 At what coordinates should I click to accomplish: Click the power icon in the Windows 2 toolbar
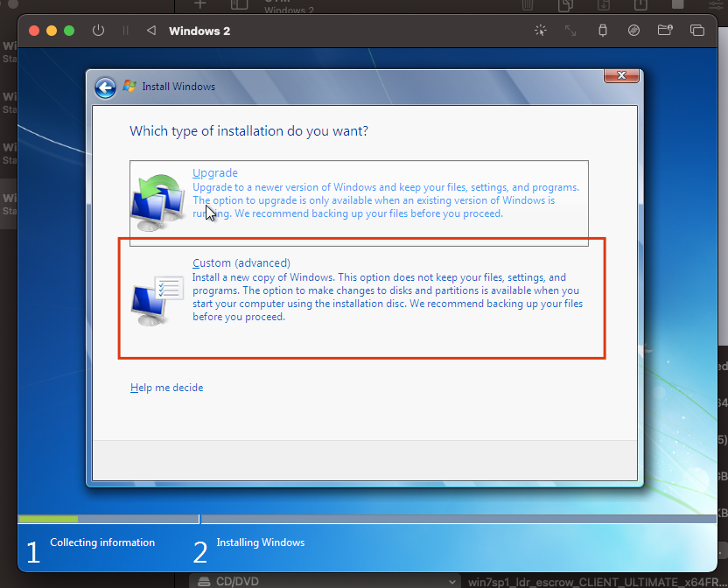tap(98, 31)
